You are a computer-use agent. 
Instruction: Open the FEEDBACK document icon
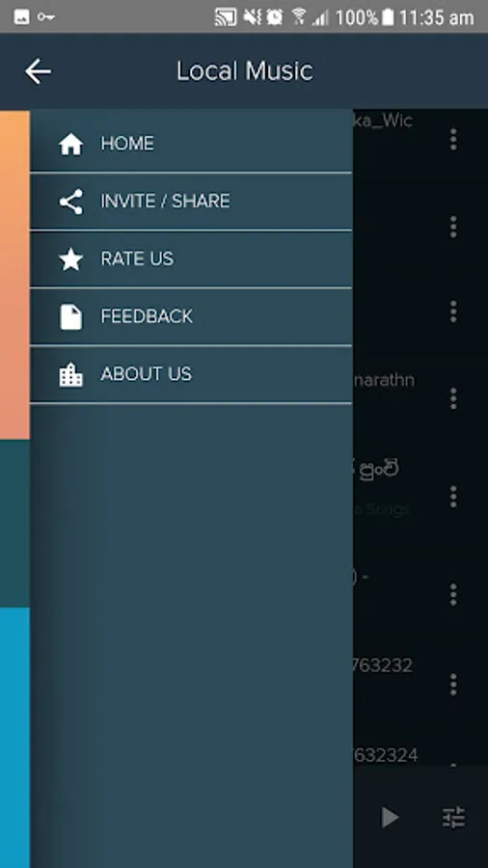(x=70, y=317)
